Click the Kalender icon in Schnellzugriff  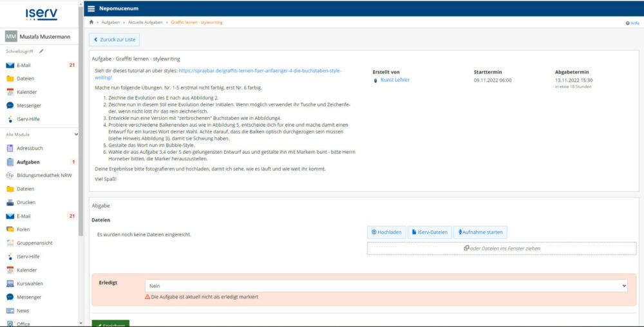(10, 92)
